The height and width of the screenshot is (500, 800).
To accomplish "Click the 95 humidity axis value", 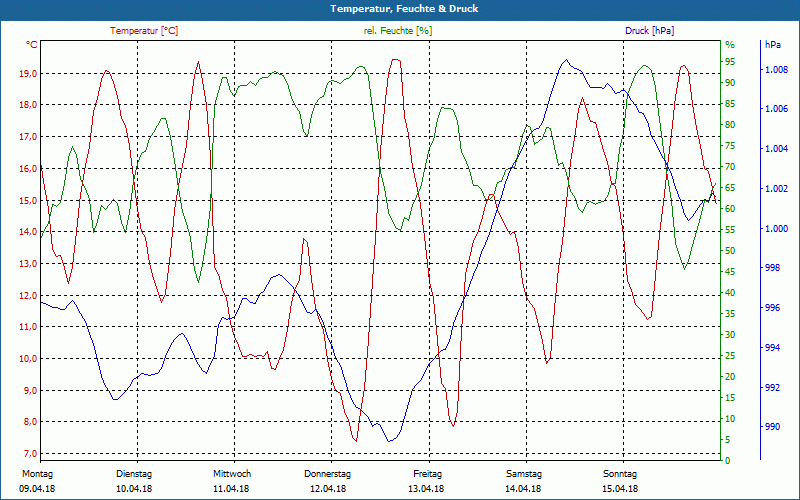I will [x=730, y=62].
